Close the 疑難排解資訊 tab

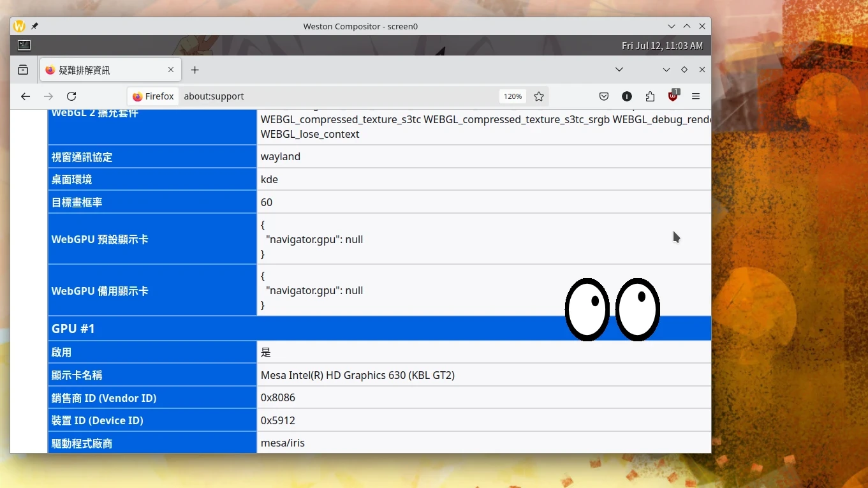pyautogui.click(x=171, y=70)
